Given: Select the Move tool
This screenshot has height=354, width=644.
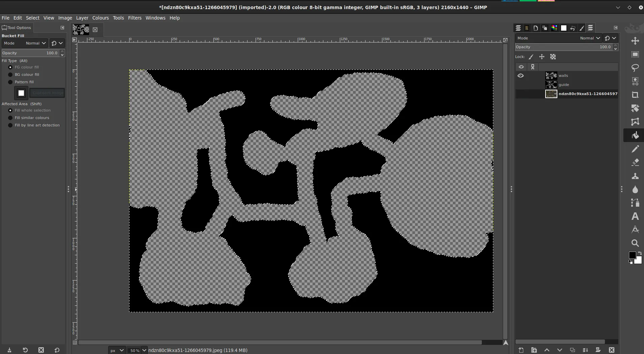Looking at the screenshot, I should [x=635, y=41].
